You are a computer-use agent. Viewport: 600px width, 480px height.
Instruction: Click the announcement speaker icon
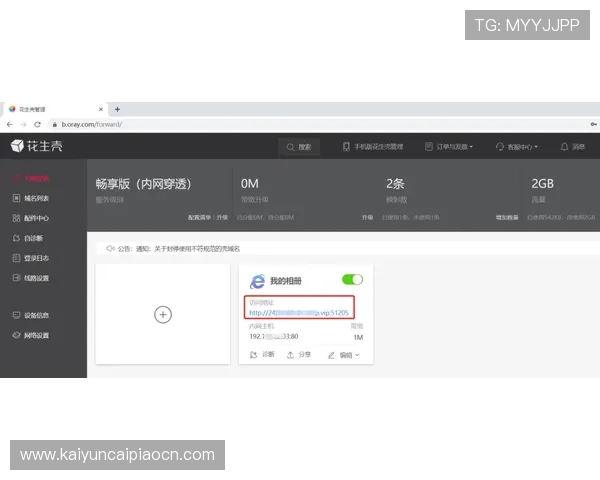click(x=110, y=248)
